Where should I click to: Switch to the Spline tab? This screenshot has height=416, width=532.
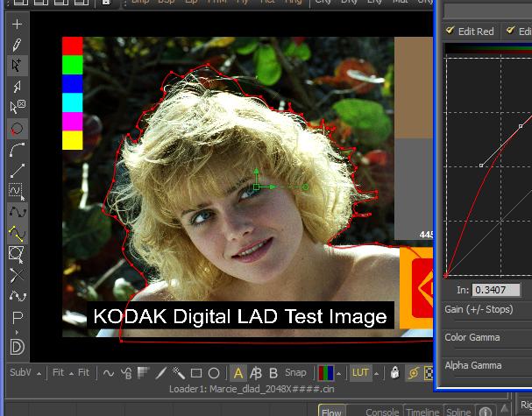coord(458,412)
